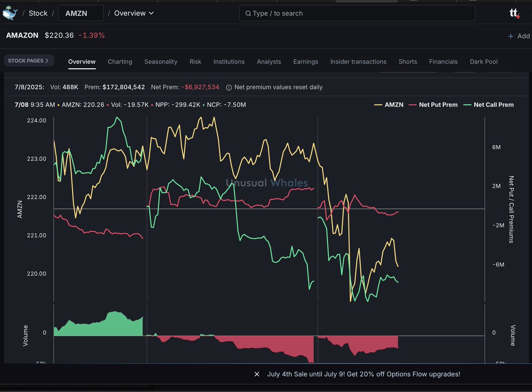Focus the Type / to search box

(357, 13)
